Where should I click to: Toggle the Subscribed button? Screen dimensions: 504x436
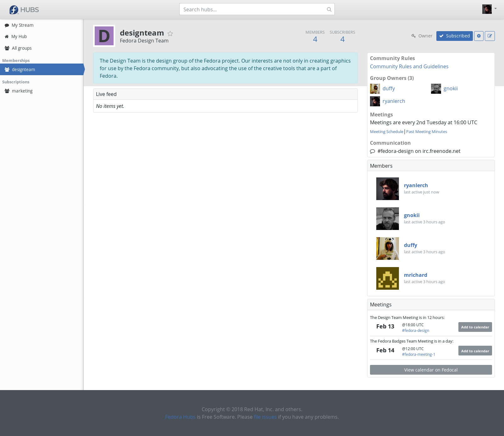[454, 36]
